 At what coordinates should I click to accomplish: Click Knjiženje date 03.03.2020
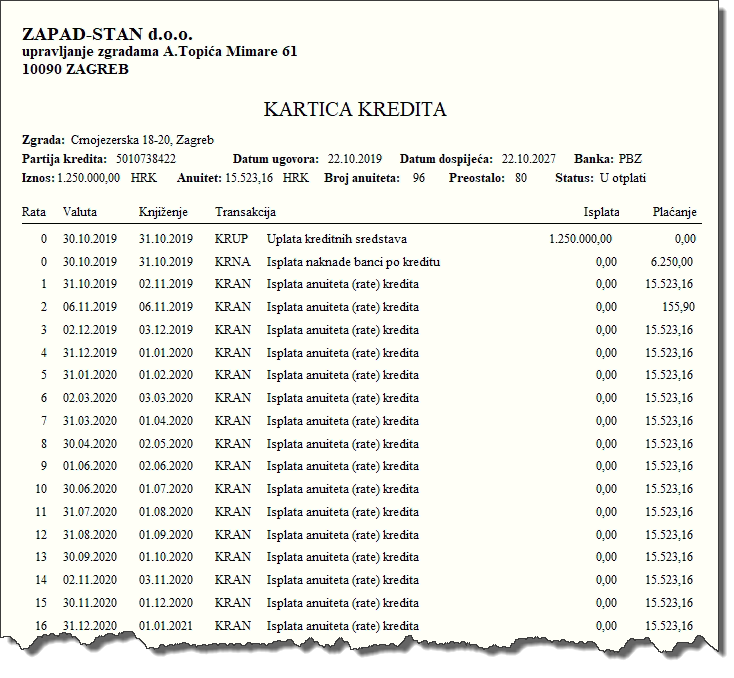[x=166, y=398]
